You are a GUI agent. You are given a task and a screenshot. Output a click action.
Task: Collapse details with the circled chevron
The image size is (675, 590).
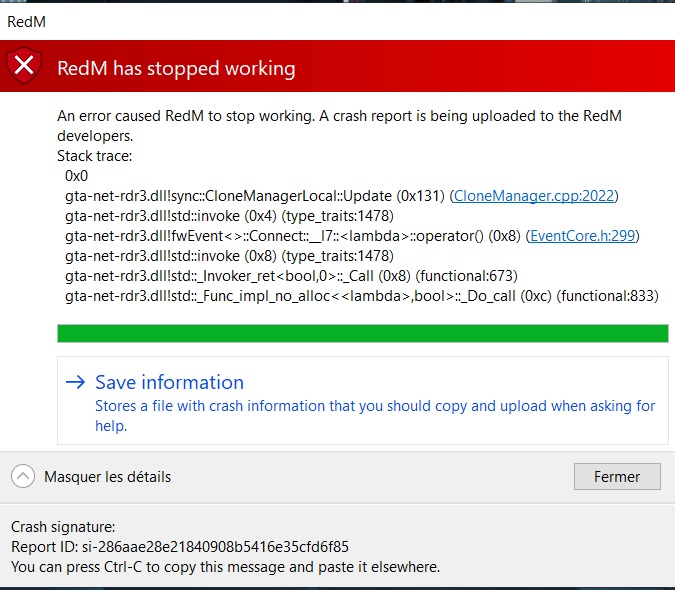click(x=23, y=477)
